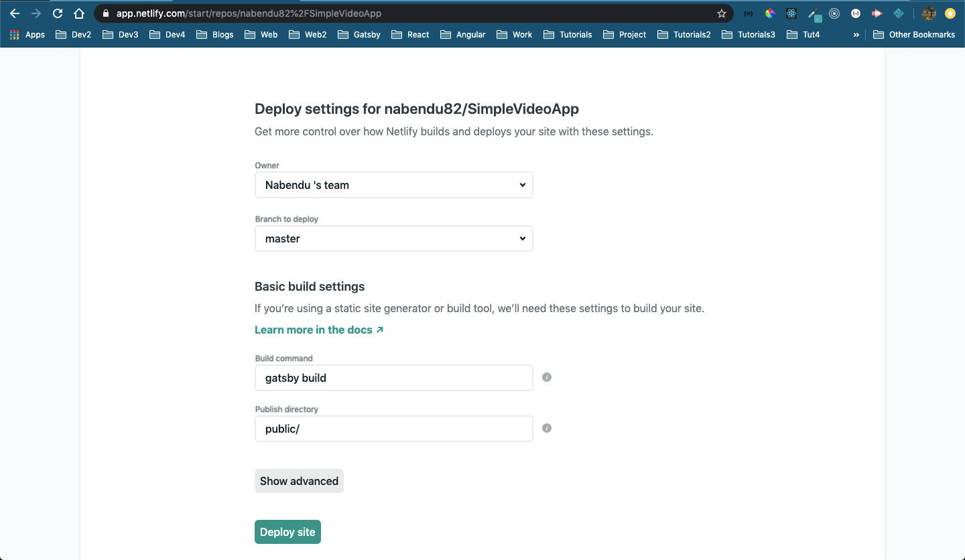
Task: Click the Publish directory input field
Action: pos(394,429)
